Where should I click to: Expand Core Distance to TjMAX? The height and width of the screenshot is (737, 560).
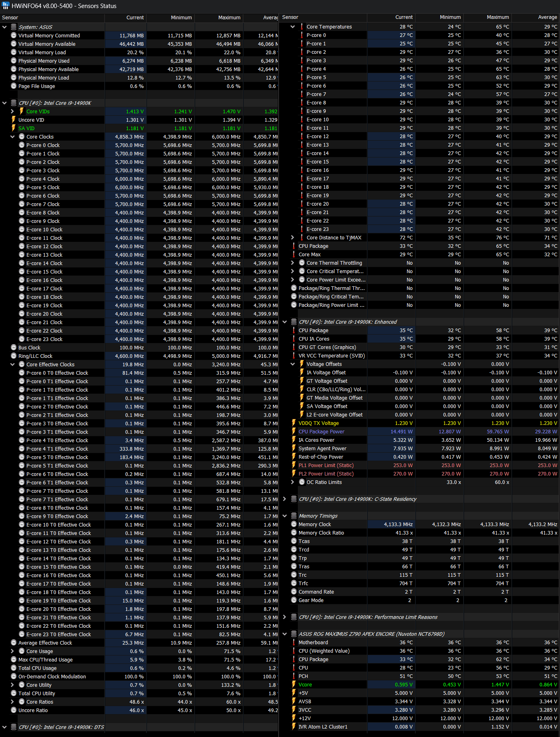coord(293,237)
